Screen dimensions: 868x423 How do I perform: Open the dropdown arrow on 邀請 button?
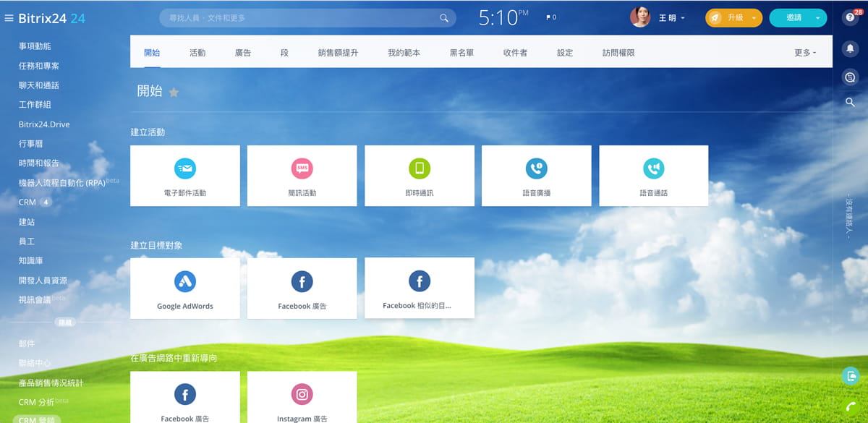817,18
